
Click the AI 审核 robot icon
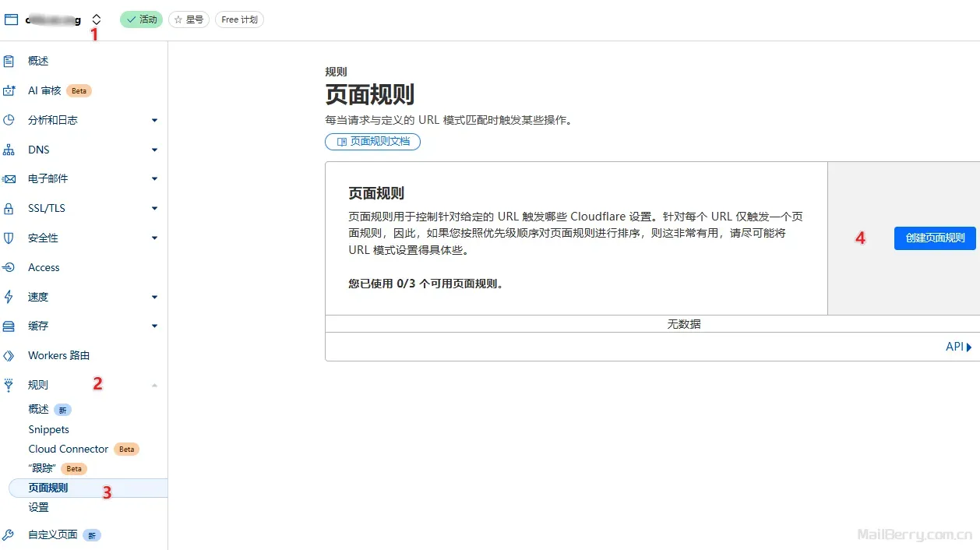tap(9, 90)
